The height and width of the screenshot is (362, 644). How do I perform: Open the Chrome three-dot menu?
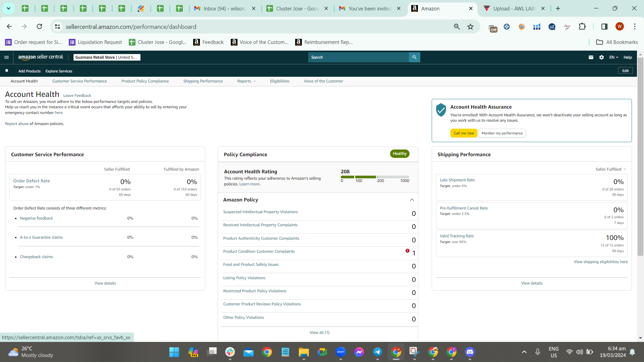click(635, 26)
